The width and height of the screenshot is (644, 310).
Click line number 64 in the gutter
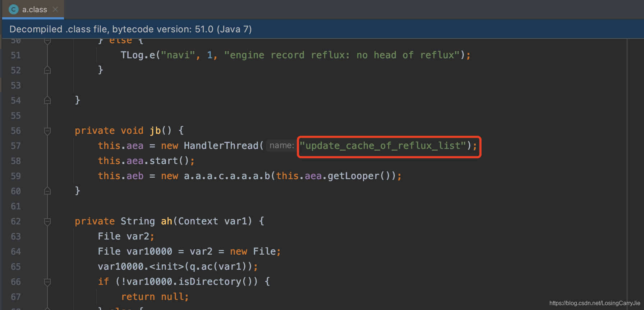click(x=16, y=251)
